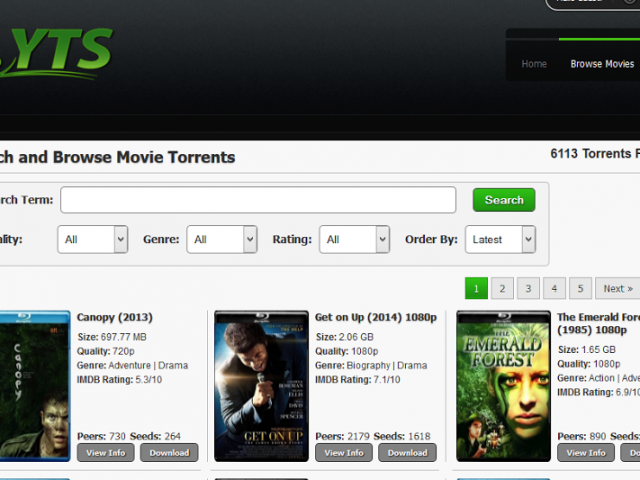640x480 pixels.
Task: Open the Genre dropdown
Action: click(x=222, y=240)
